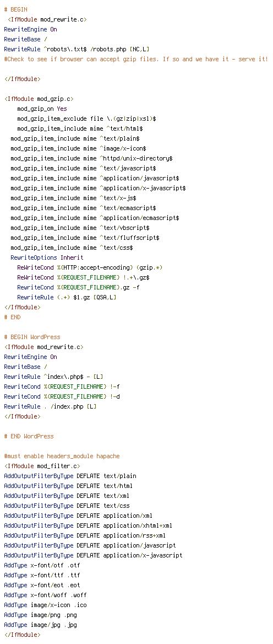Click the 'mod_gzip_item_include mime ^text/fluffscript$' line

85,238
